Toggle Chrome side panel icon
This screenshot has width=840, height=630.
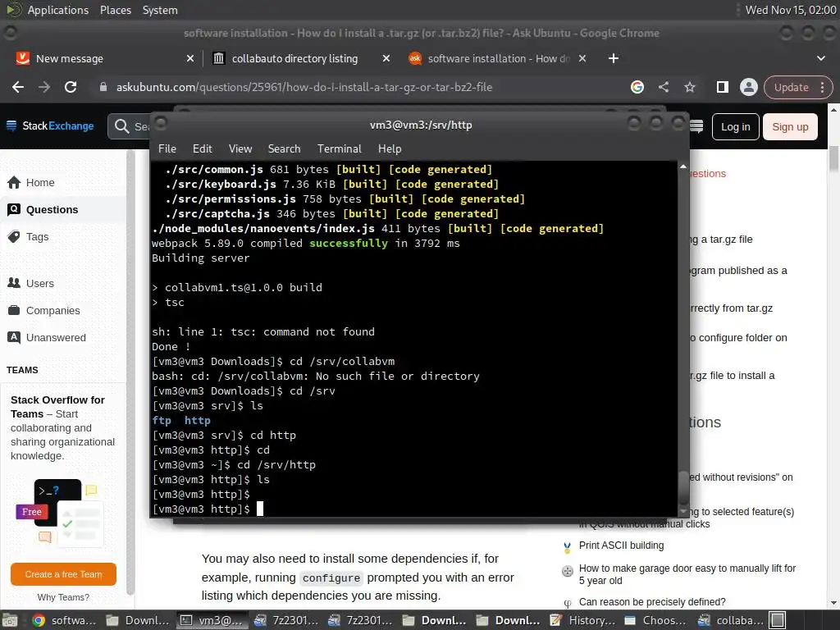tap(722, 87)
